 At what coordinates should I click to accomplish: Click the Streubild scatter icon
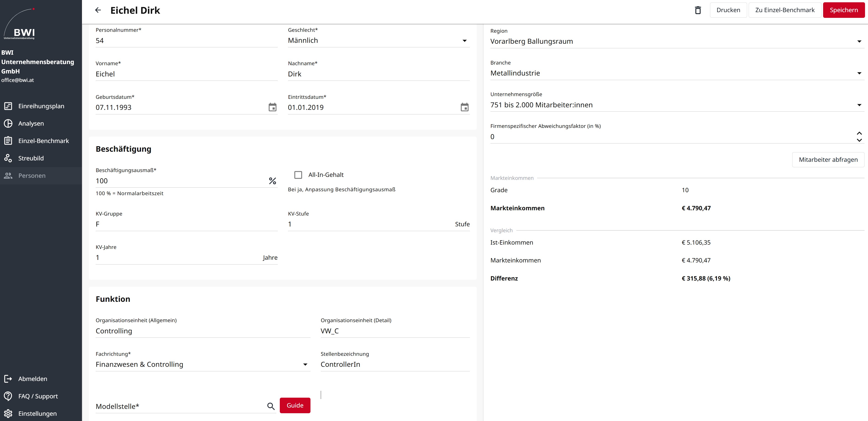tap(8, 158)
